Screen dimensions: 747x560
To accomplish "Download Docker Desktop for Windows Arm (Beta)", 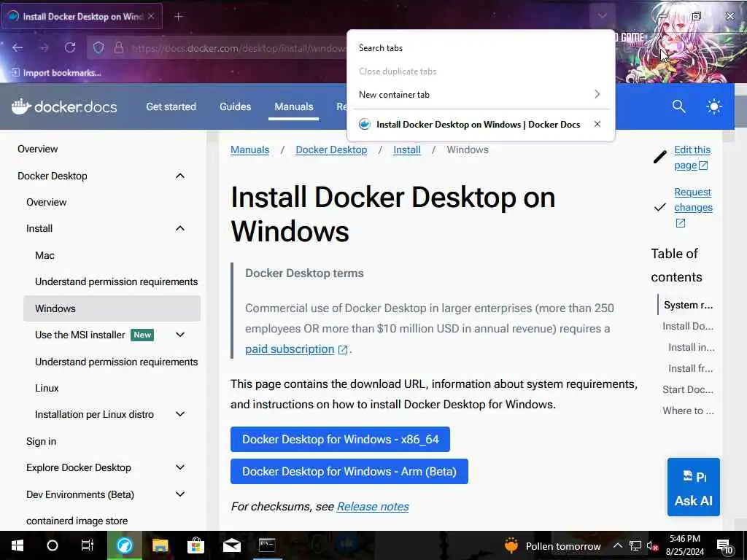I will [349, 472].
